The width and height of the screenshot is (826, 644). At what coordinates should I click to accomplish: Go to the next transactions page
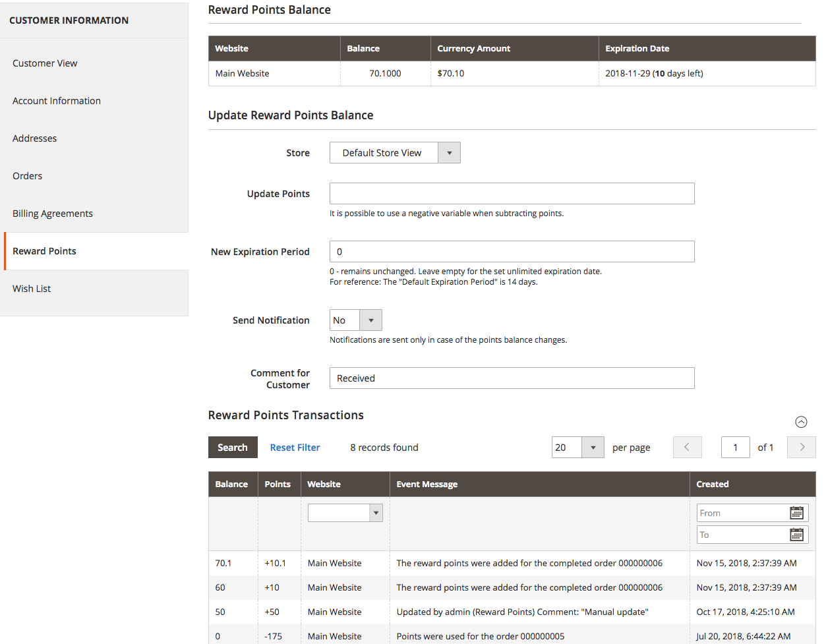(x=802, y=447)
